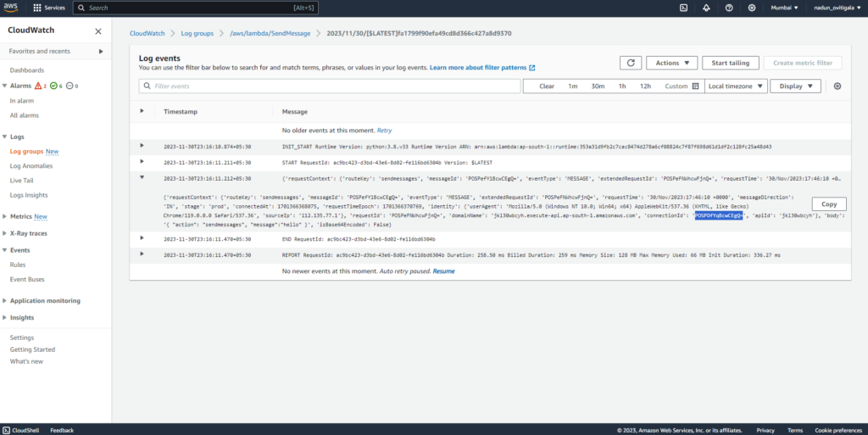Close the CloudWatch side panel

coord(98,31)
